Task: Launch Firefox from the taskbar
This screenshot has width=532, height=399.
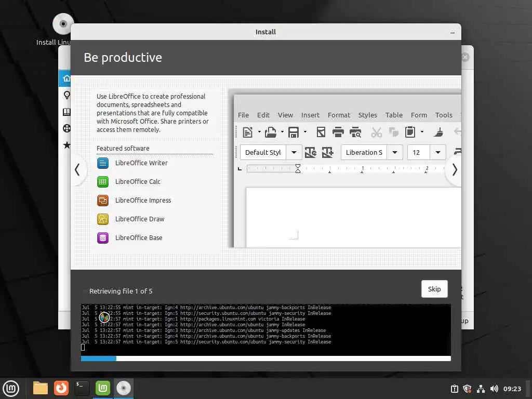Action: tap(61, 388)
